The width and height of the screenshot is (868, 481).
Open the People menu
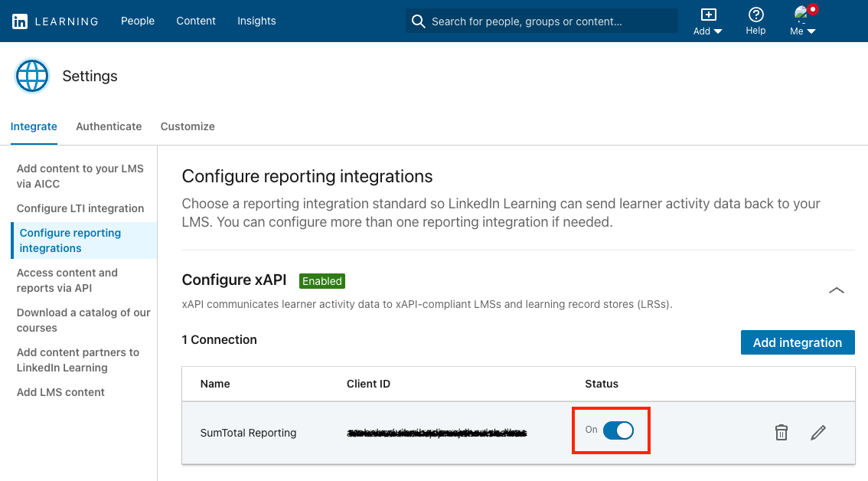(138, 21)
